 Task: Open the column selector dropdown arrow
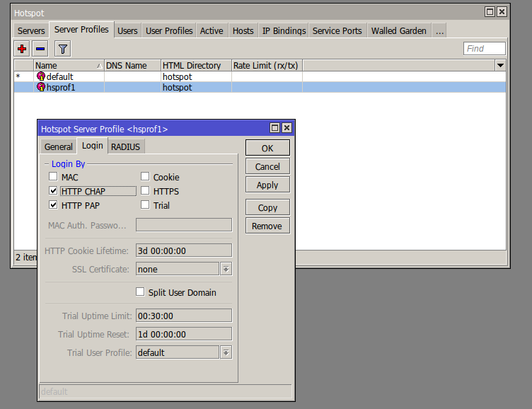(501, 65)
